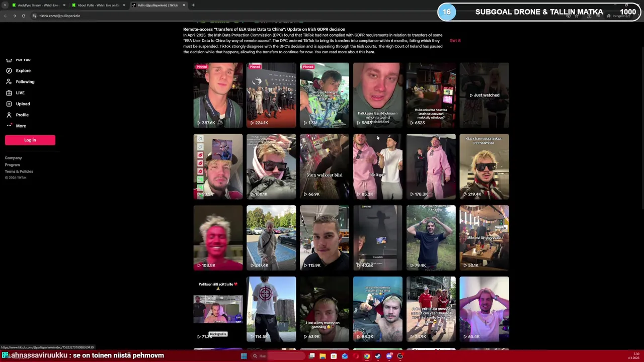Viewport: 644px width, 362px height.
Task: Expand the Program footer section
Action: [x=13, y=164]
